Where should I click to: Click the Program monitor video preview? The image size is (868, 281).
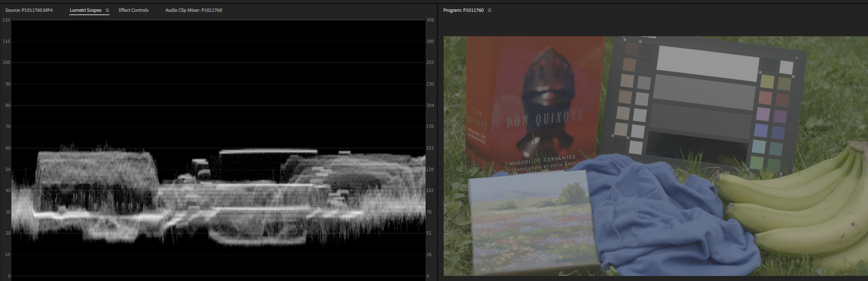pyautogui.click(x=655, y=156)
